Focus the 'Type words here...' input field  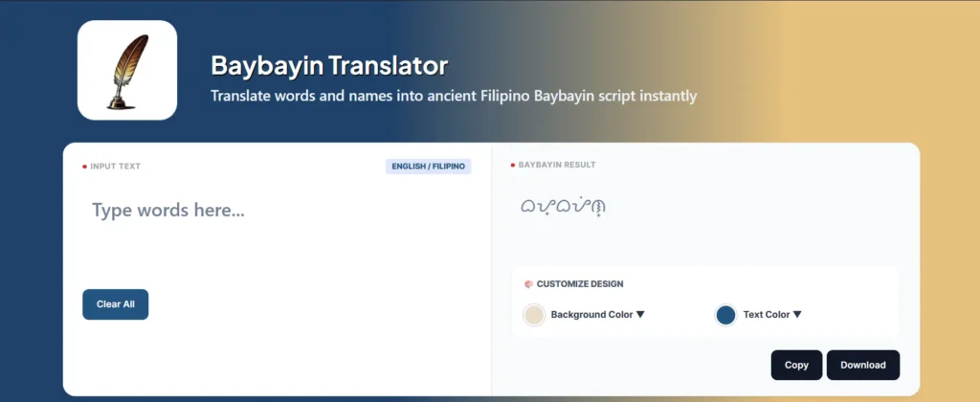tap(277, 234)
